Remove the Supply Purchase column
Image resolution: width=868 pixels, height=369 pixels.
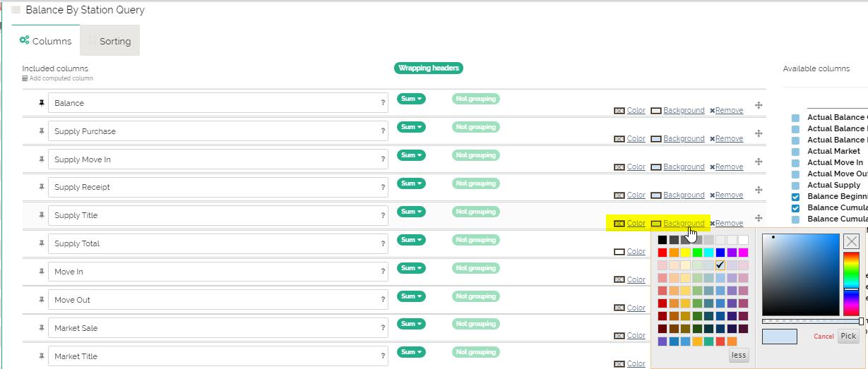click(726, 139)
